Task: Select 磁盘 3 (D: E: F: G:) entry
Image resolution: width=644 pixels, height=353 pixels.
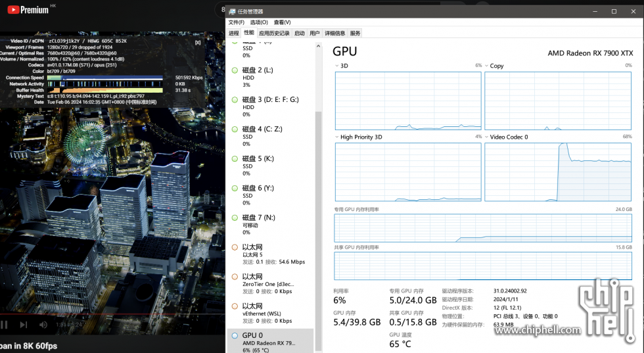Action: tap(270, 107)
